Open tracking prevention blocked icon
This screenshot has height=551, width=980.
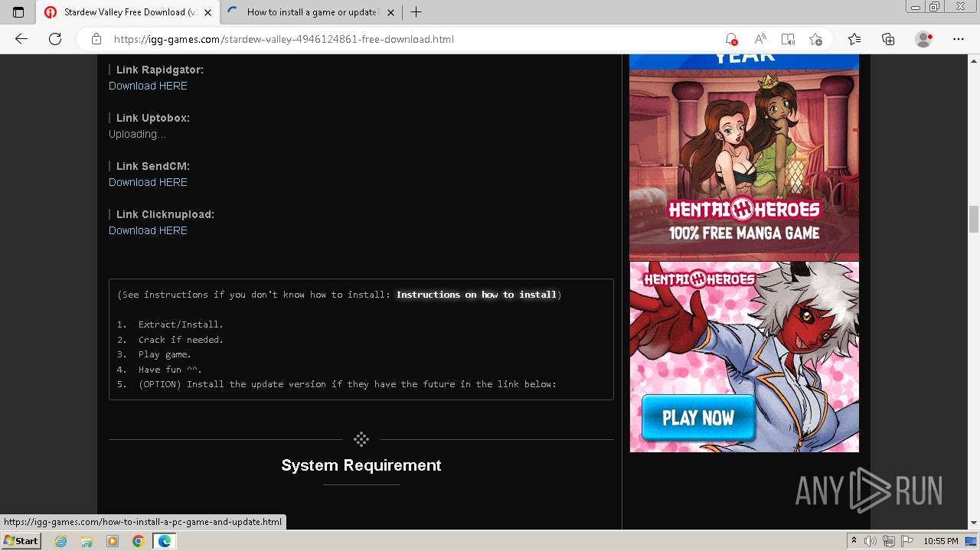click(731, 39)
